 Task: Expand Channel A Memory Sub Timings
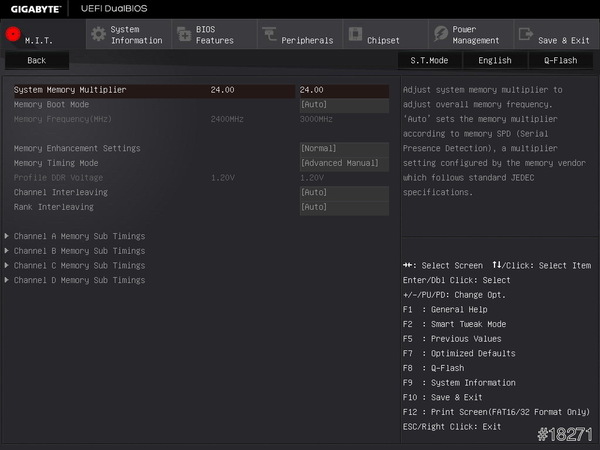click(79, 236)
